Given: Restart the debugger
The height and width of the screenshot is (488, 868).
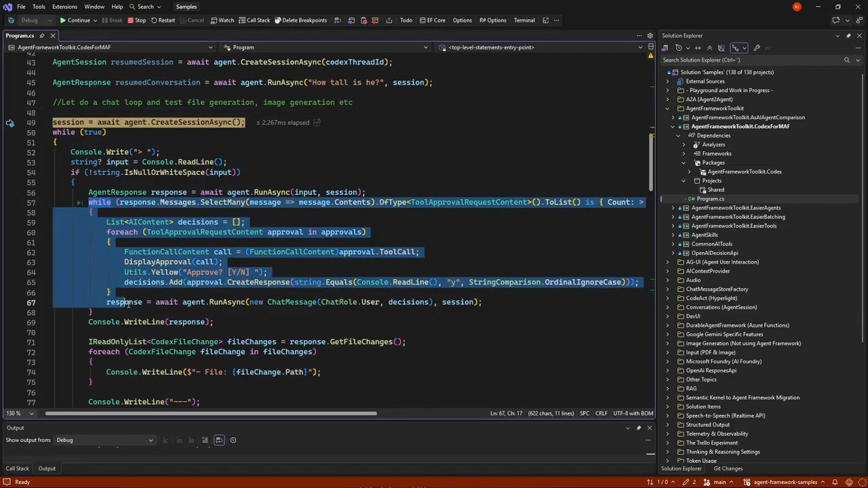Looking at the screenshot, I should pyautogui.click(x=163, y=20).
